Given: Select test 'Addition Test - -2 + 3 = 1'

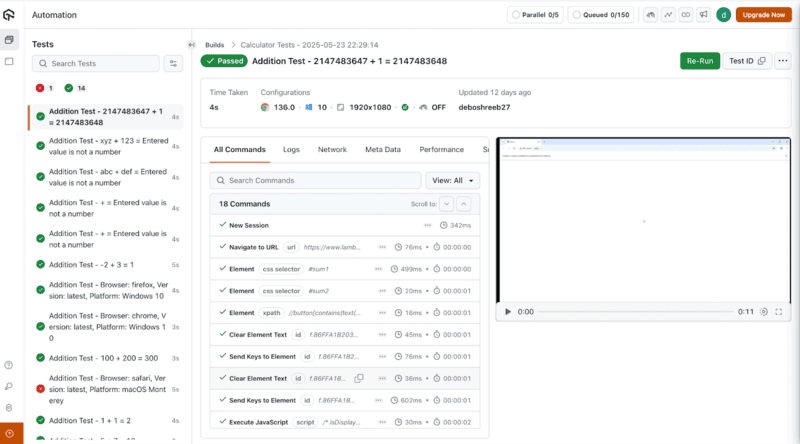Looking at the screenshot, I should click(106, 264).
